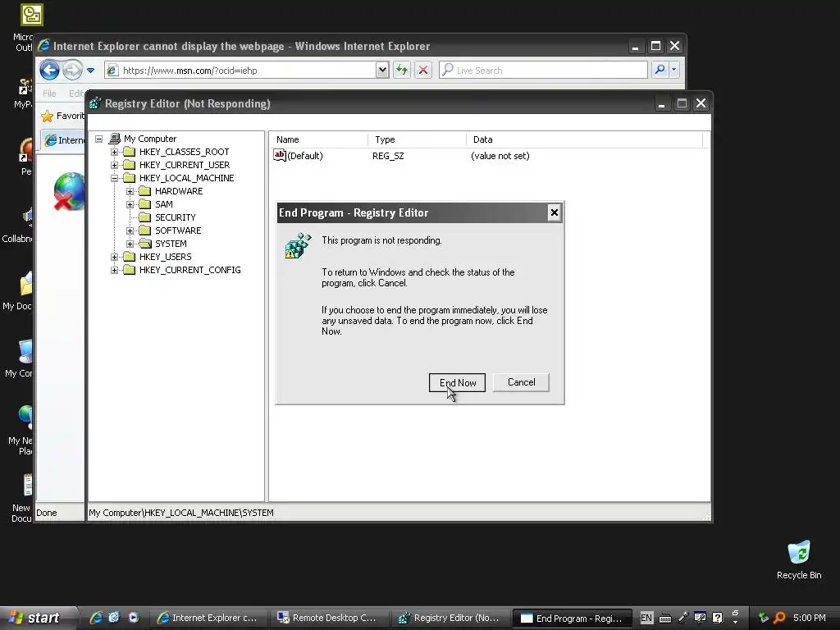Collapse HKEY_LOCAL_MACHINE tree node
Viewport: 840px width, 630px height.
(x=114, y=178)
